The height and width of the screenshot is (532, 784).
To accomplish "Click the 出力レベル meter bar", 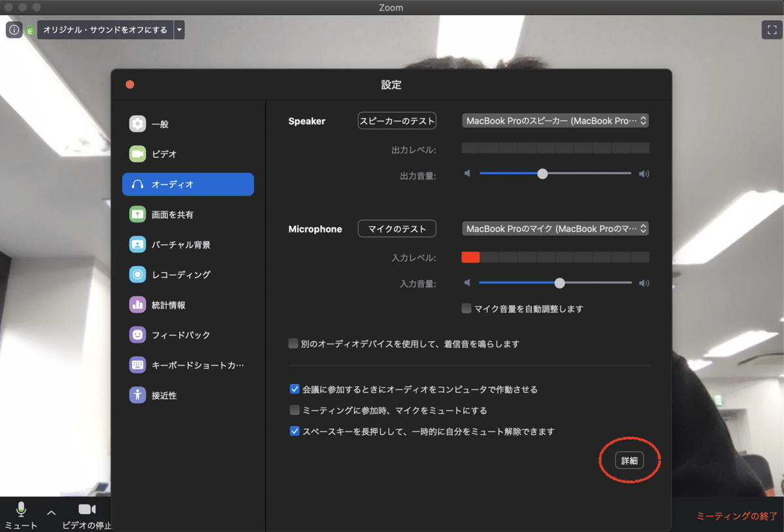I will (555, 148).
